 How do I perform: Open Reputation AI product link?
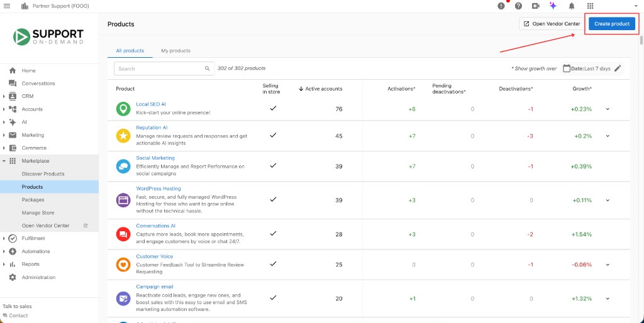click(152, 128)
